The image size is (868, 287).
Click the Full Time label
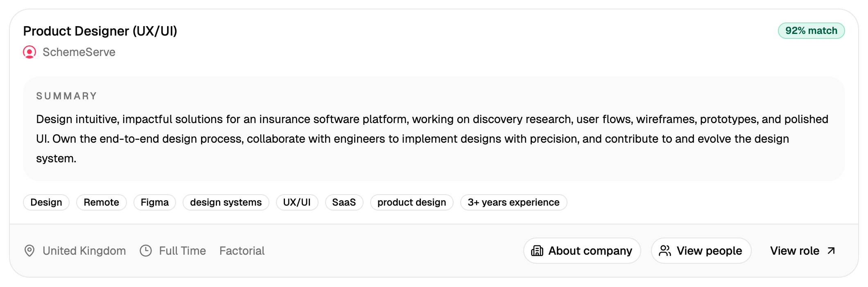point(183,251)
